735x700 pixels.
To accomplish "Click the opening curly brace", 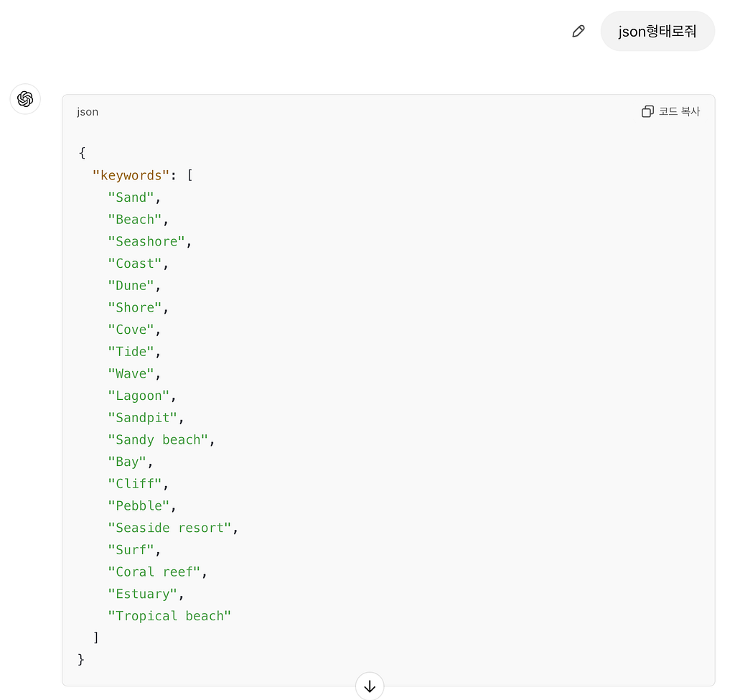I will 82,153.
